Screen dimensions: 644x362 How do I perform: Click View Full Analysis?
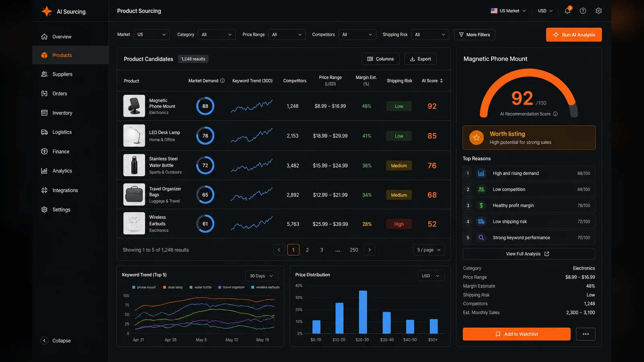coord(529,254)
